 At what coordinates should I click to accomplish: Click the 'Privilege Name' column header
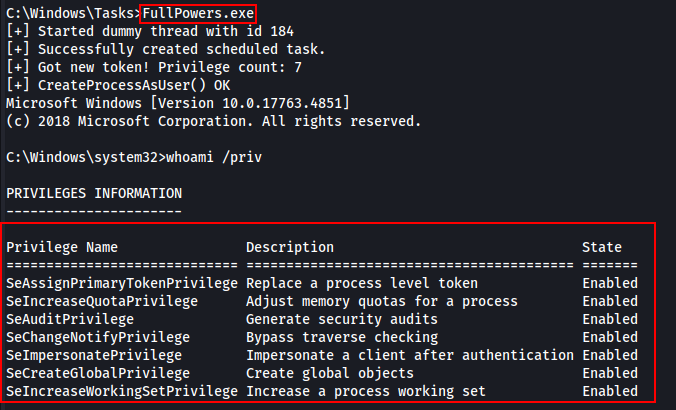(x=62, y=247)
